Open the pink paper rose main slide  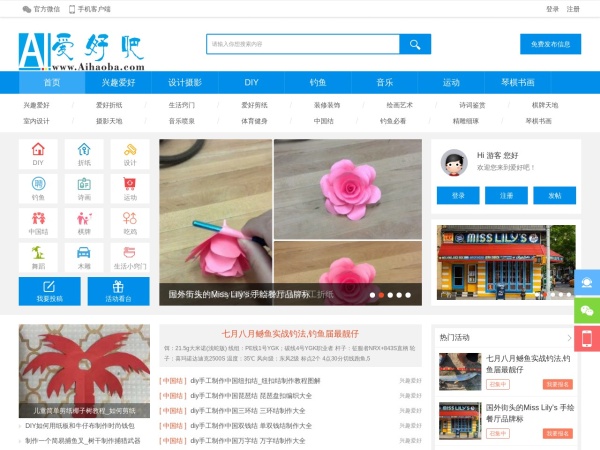[x=291, y=222]
